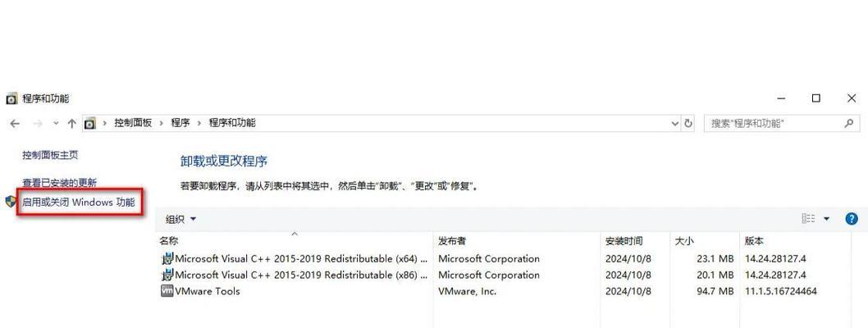Click the back navigation arrow
The image size is (868, 328).
coord(15,123)
